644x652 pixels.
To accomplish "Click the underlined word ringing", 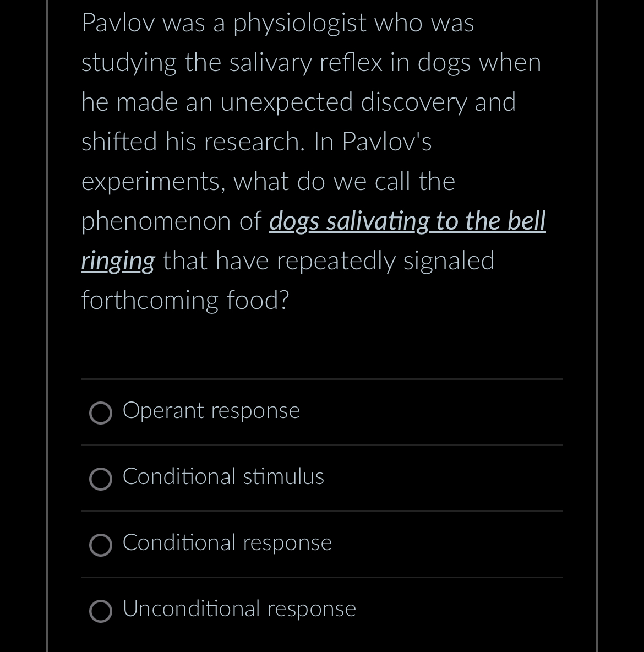I will pyautogui.click(x=117, y=261).
